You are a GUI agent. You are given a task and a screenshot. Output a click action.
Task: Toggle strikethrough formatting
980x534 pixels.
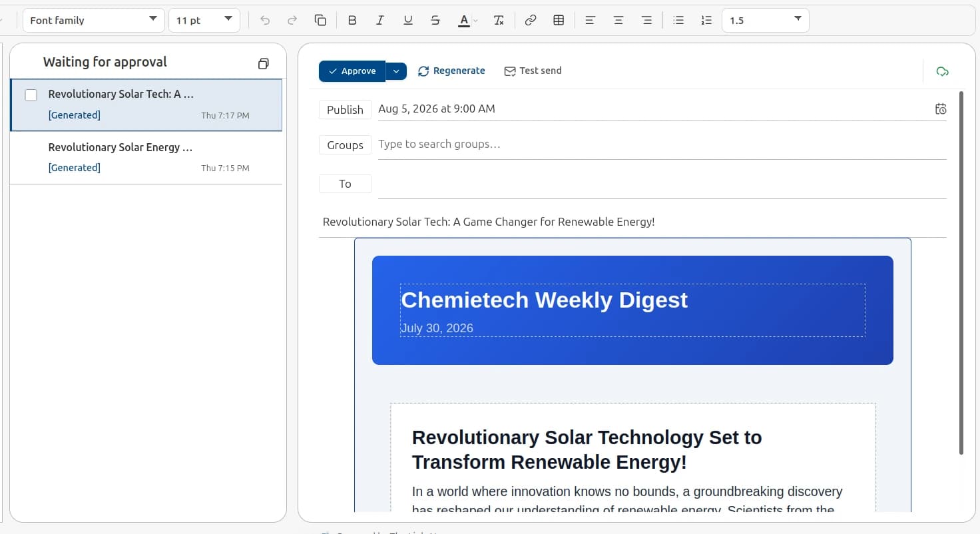[435, 21]
